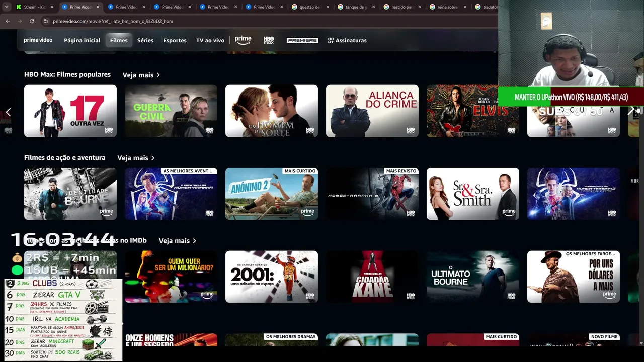The width and height of the screenshot is (644, 362).
Task: Open the 'Cidadão Kane' movie
Action: 372,277
